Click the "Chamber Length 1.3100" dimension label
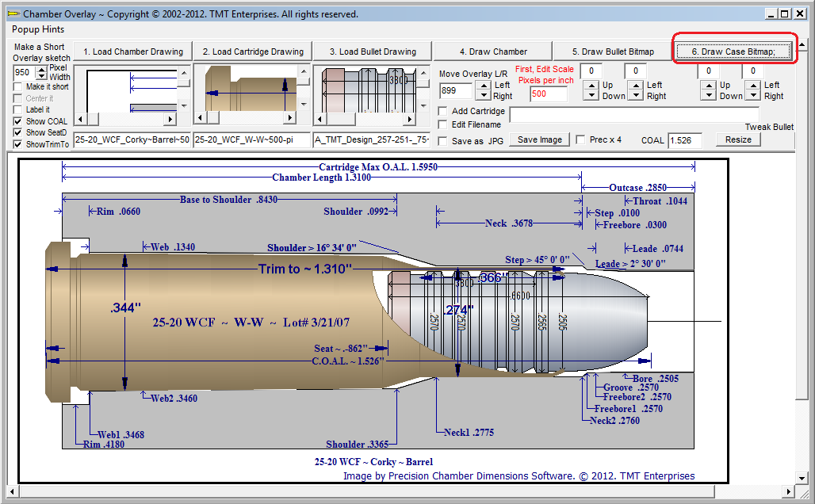This screenshot has width=815, height=504. [x=322, y=178]
